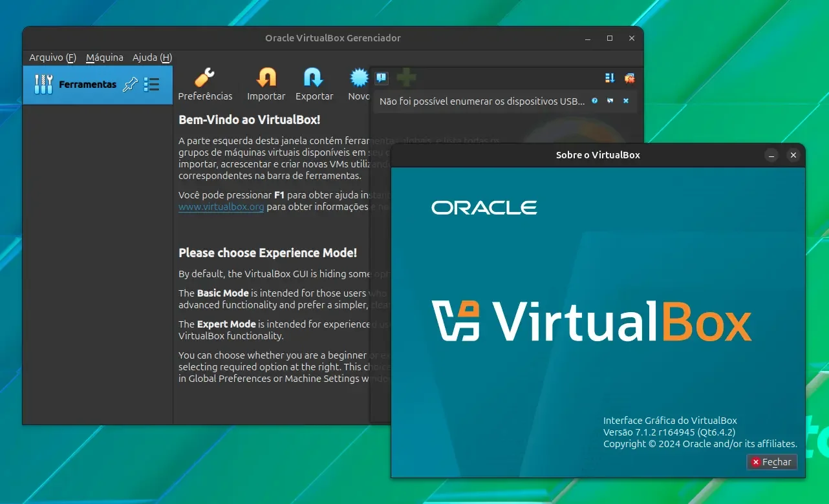The image size is (829, 504).
Task: Click the pin icon next to Ferramentas
Action: coord(130,84)
